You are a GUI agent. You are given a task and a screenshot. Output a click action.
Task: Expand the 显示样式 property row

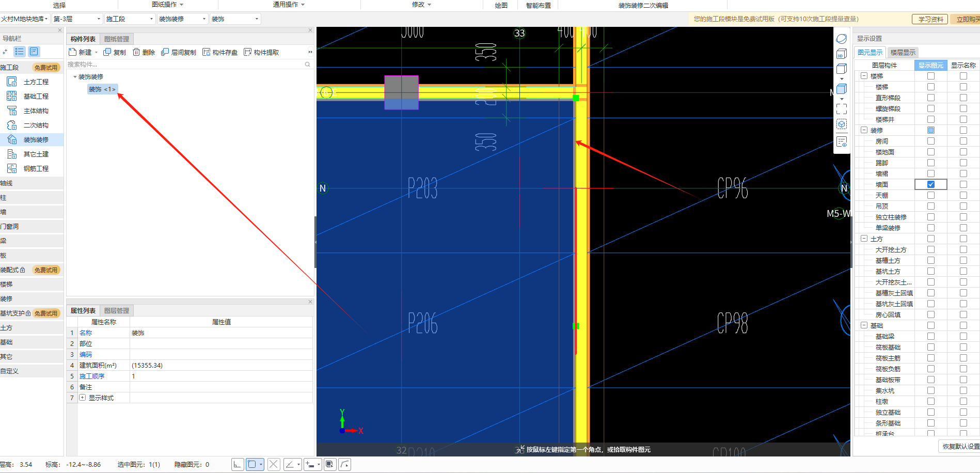click(x=83, y=398)
